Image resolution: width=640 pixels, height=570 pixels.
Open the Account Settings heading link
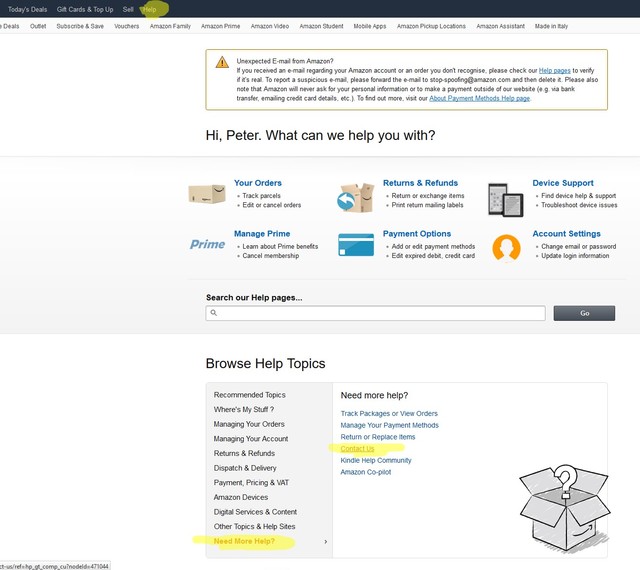pos(567,234)
